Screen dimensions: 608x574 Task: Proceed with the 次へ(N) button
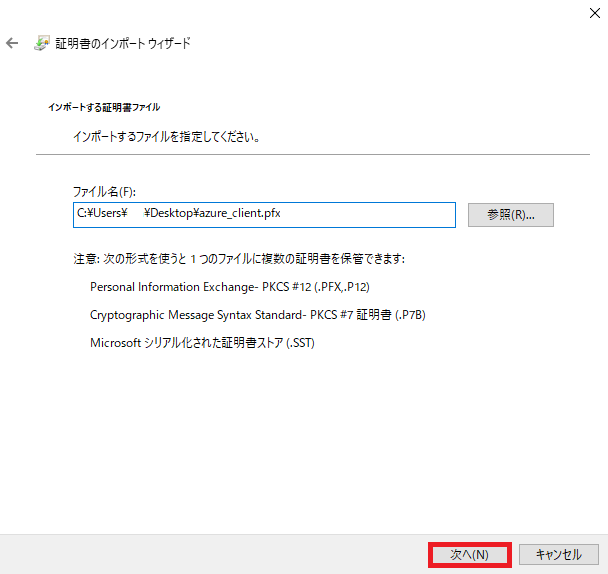[x=470, y=555]
